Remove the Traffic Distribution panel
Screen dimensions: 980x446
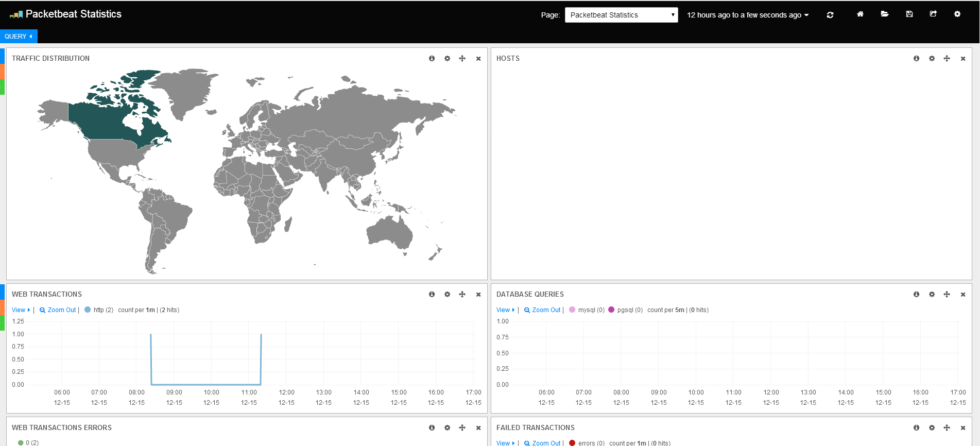pyautogui.click(x=478, y=59)
